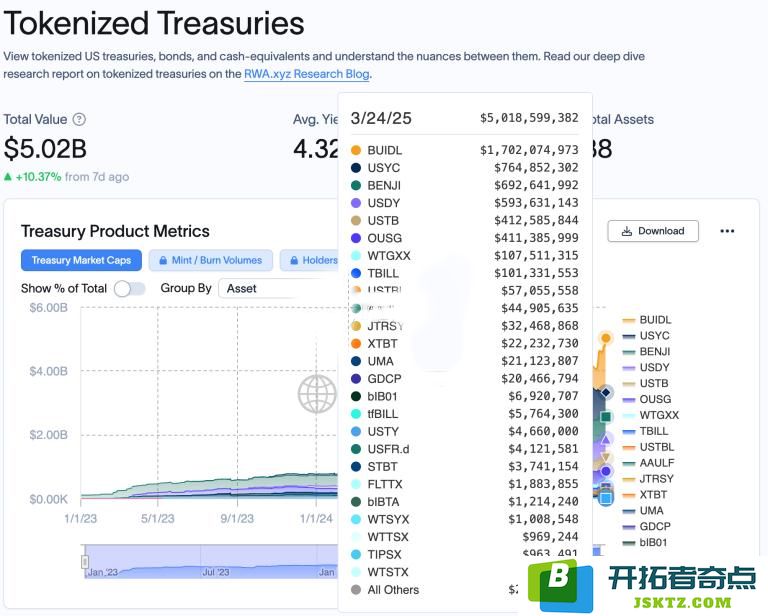Toggle OUSG series in chart legend
The image size is (768, 616).
[647, 399]
